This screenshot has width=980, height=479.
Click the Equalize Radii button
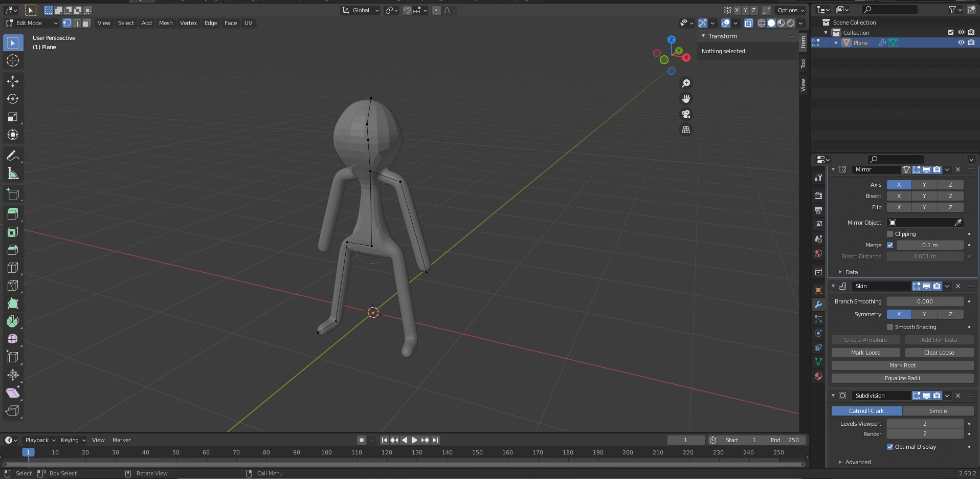(x=902, y=378)
